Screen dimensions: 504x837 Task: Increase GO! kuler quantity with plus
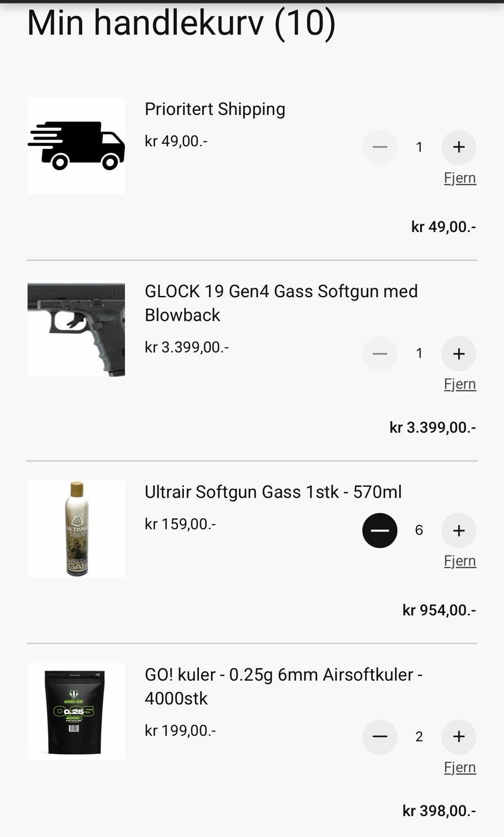pyautogui.click(x=458, y=737)
